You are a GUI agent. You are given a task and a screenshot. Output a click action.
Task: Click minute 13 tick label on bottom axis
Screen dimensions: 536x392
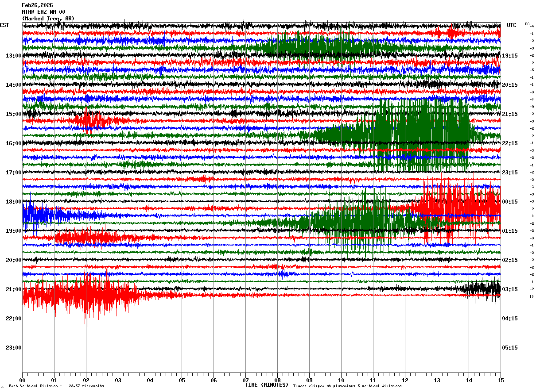437,380
